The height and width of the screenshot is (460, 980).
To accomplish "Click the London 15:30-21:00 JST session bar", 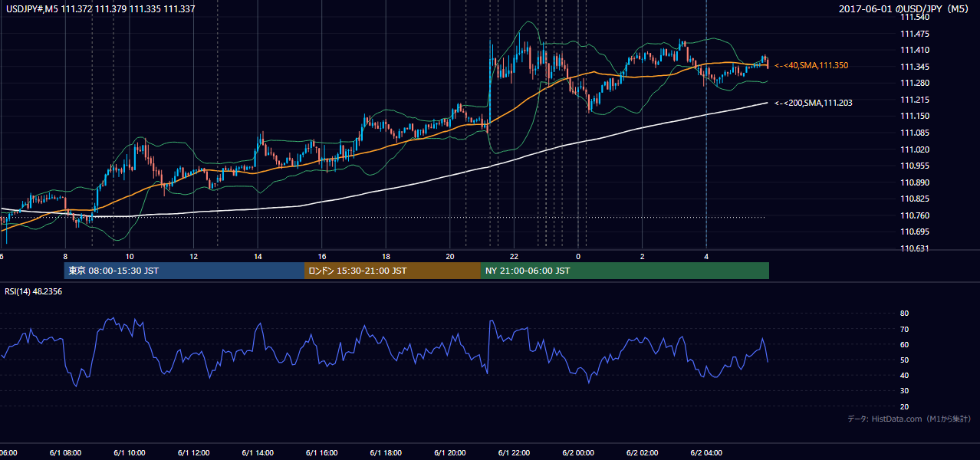I will tap(393, 271).
